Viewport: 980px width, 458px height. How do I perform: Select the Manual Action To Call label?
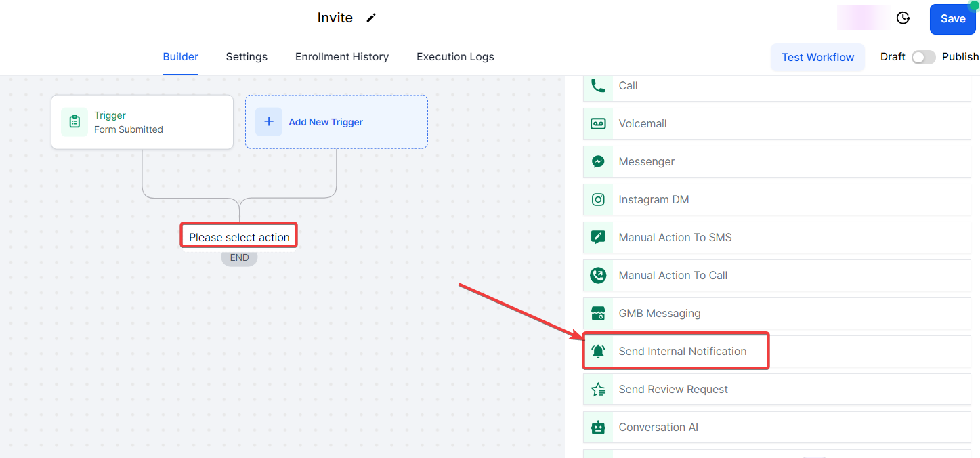tap(673, 276)
